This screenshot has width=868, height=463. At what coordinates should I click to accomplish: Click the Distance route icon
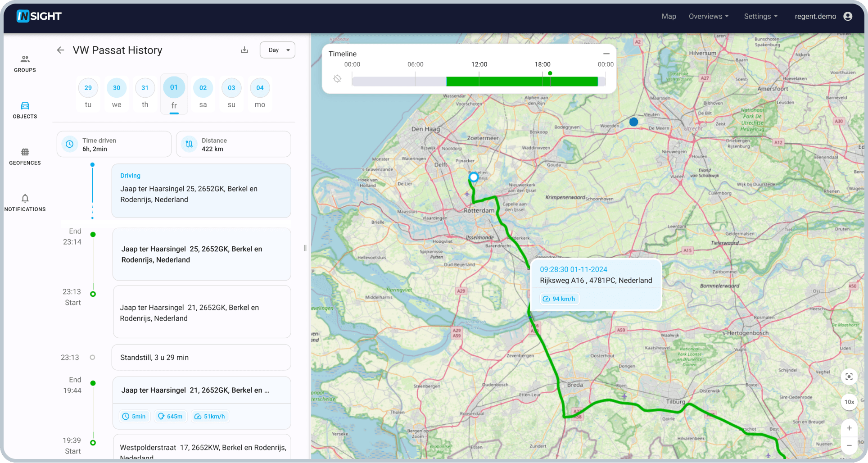(189, 144)
